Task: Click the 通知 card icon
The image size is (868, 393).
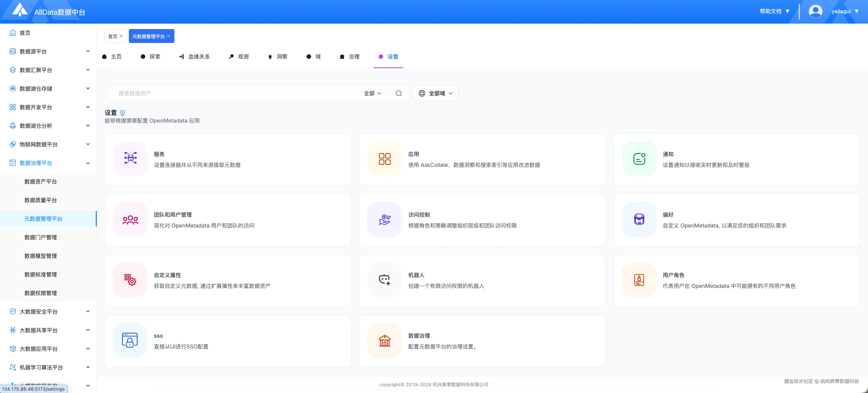Action: pyautogui.click(x=639, y=159)
